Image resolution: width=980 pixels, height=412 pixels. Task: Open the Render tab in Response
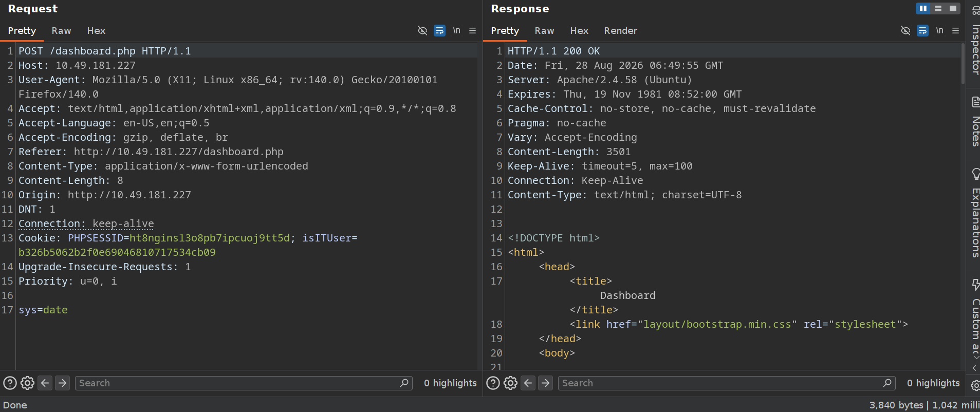click(x=621, y=31)
